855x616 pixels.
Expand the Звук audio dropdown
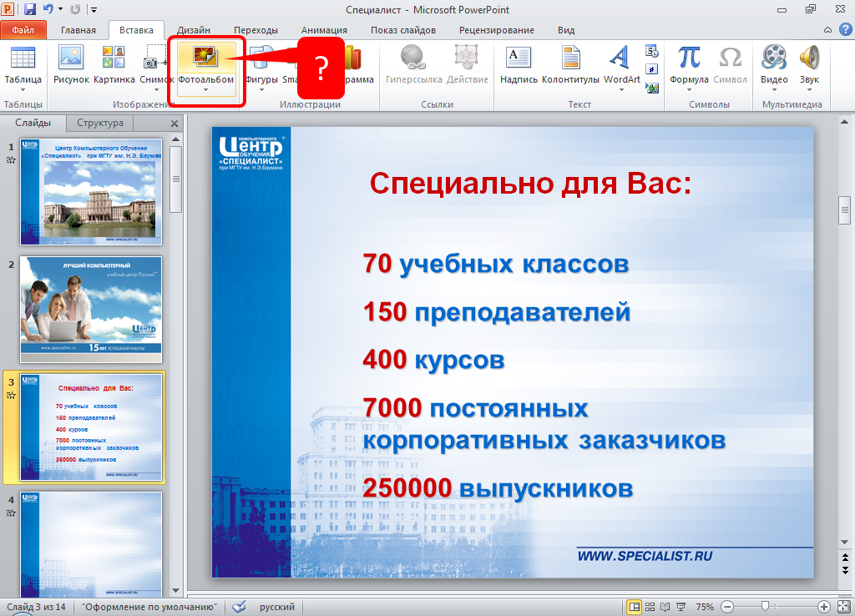click(809, 90)
